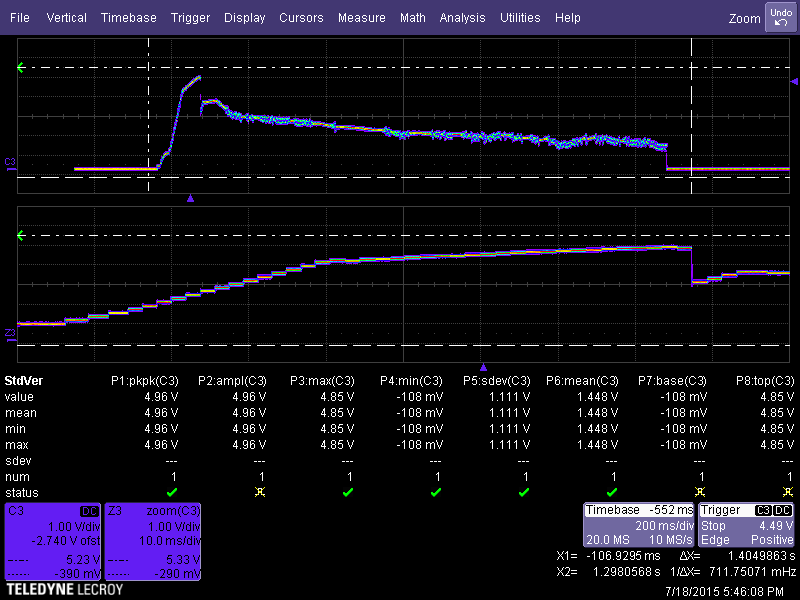Click the Undo zoom button

coord(780,17)
